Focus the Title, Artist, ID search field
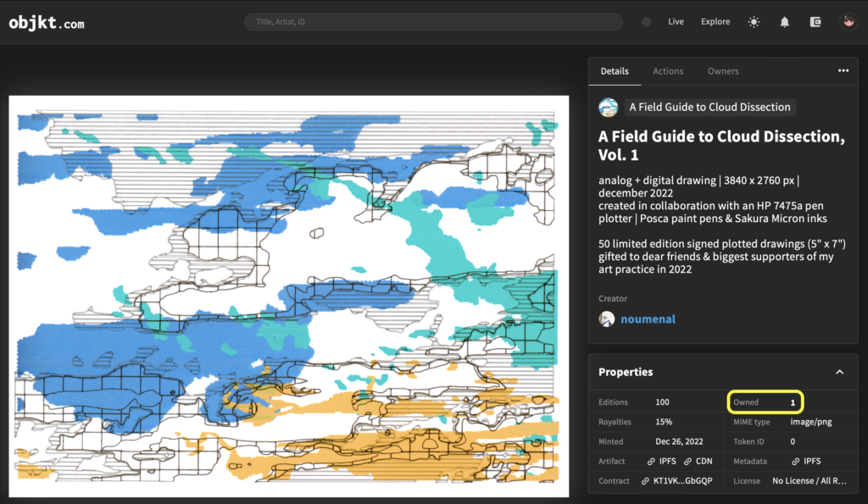The image size is (868, 504). pos(433,21)
